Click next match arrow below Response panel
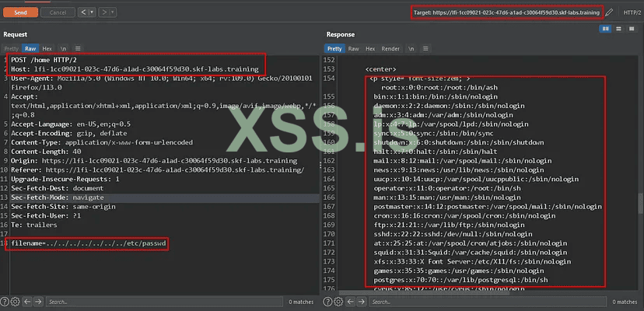644x311 pixels. point(362,302)
